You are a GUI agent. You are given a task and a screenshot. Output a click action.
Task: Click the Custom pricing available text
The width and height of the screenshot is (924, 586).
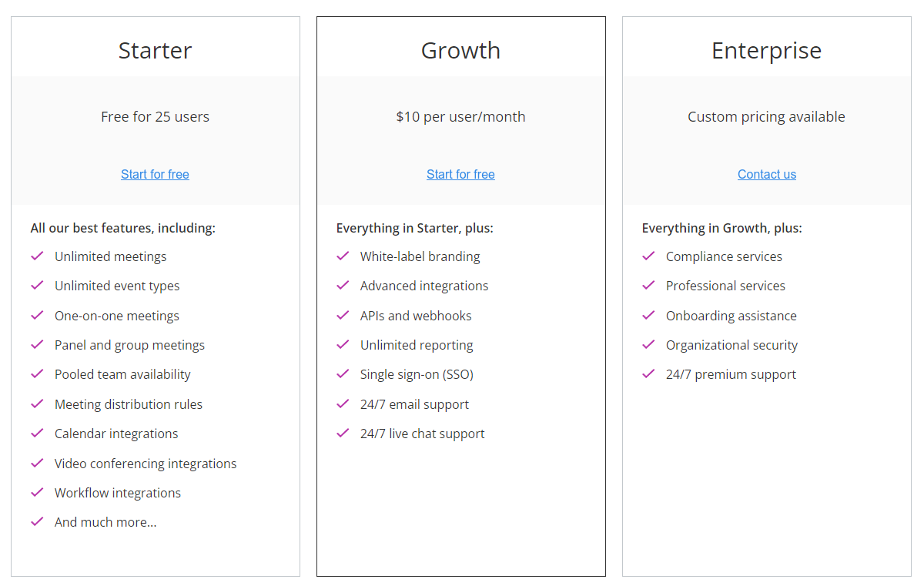pos(766,117)
